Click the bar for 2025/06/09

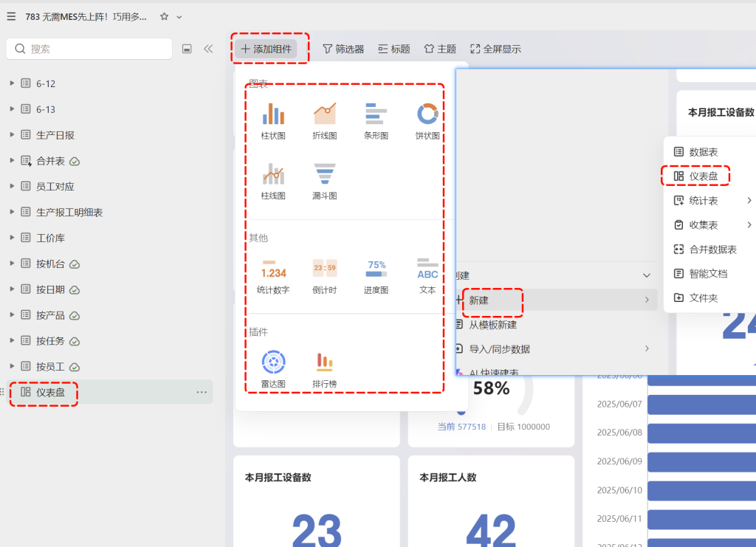[x=701, y=461]
